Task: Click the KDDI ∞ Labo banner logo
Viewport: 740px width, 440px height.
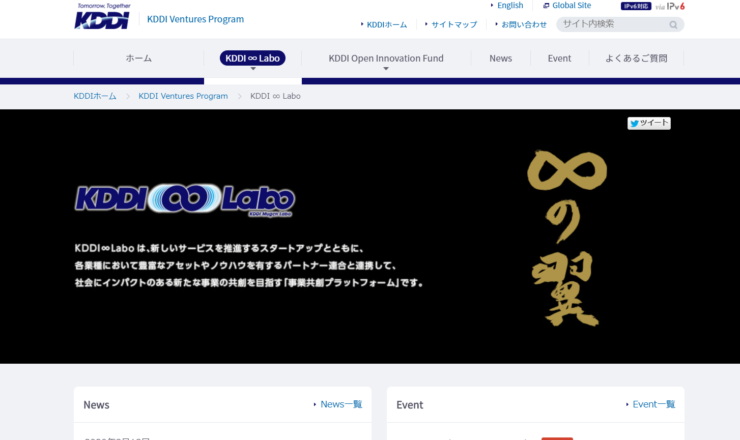Action: click(185, 198)
